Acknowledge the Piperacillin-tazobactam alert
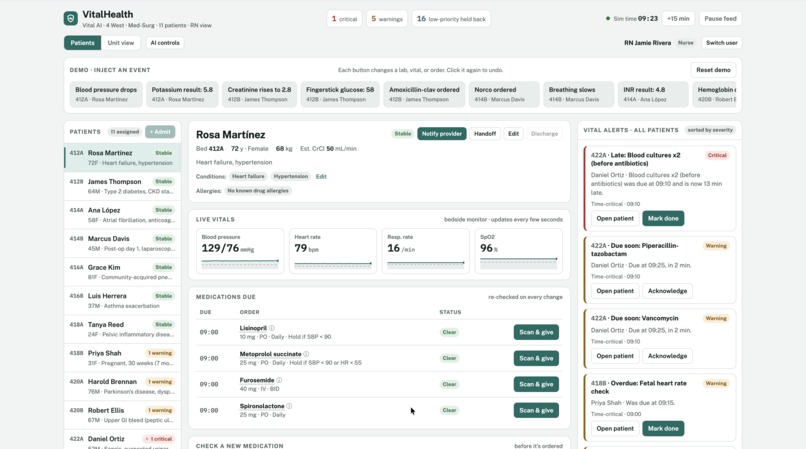The image size is (806, 449). coord(667,291)
